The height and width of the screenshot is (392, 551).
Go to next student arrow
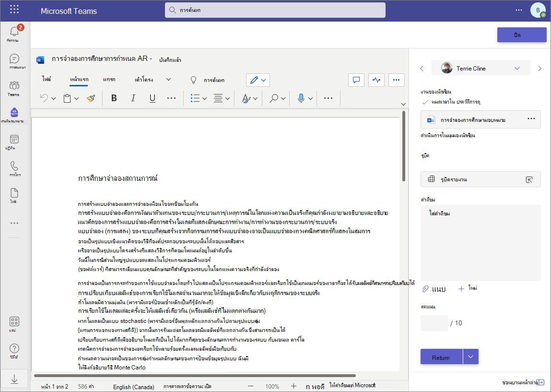tap(540, 68)
